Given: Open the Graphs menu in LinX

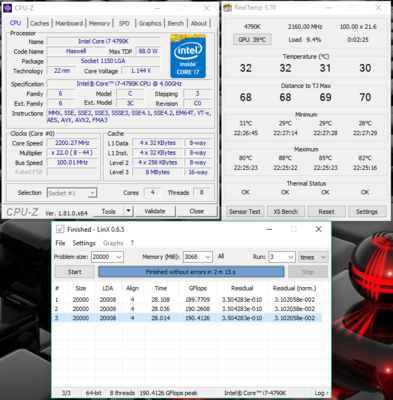Looking at the screenshot, I should (113, 243).
